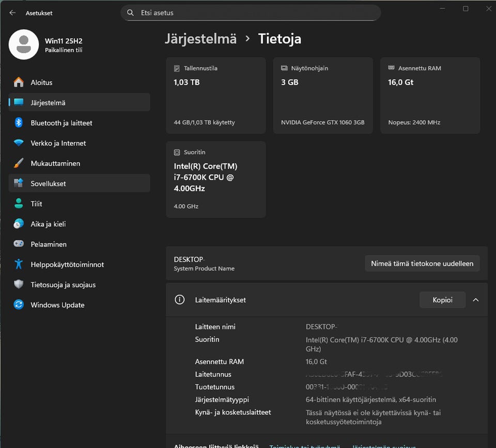Open Aika ja kieli settings
The image size is (496, 448).
80,224
